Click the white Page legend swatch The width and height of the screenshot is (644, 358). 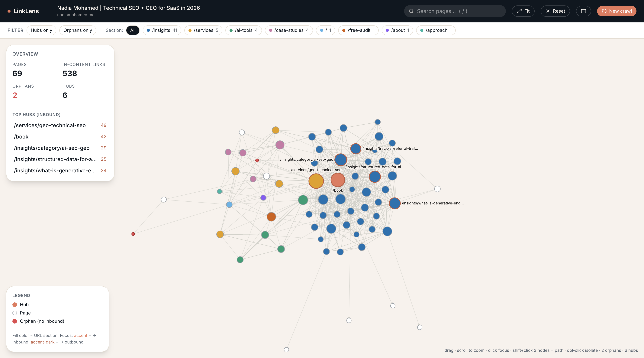point(15,313)
